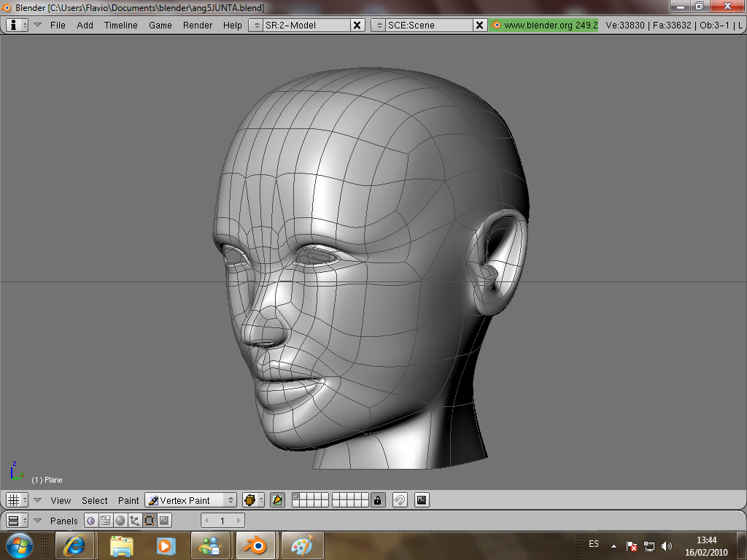This screenshot has width=747, height=560.
Task: Open the Render menu
Action: [198, 25]
